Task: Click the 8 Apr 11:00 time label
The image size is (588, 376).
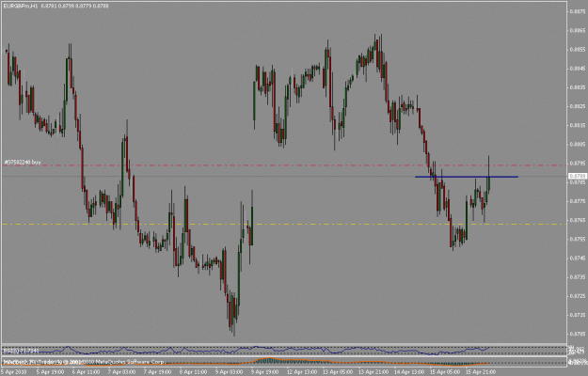Action: pos(194,372)
